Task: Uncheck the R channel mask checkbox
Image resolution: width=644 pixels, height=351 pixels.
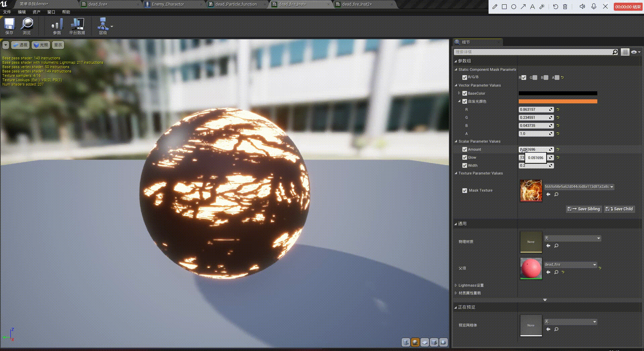Action: point(524,78)
